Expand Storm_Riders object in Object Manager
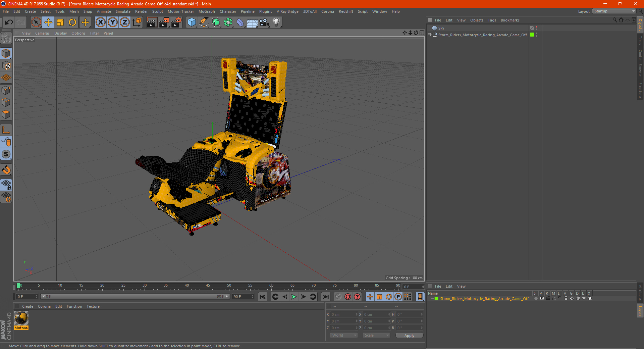The width and height of the screenshot is (644, 349). click(x=429, y=35)
